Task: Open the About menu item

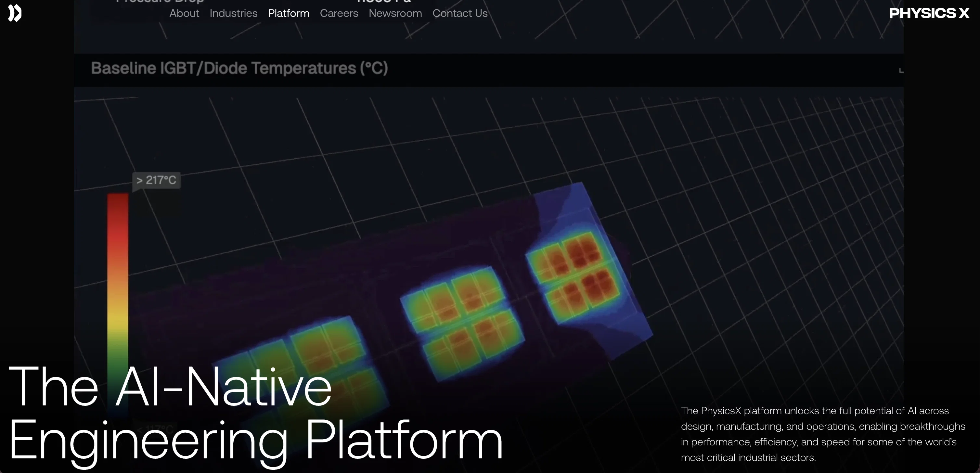Action: pos(184,13)
